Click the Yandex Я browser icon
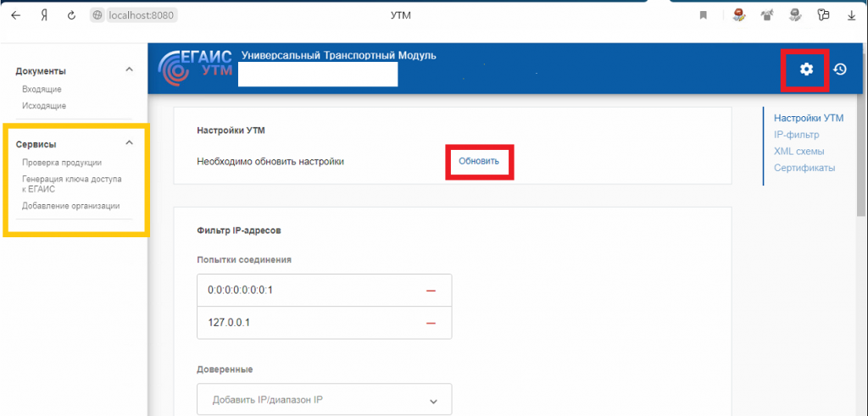The width and height of the screenshot is (868, 416). coord(44,15)
